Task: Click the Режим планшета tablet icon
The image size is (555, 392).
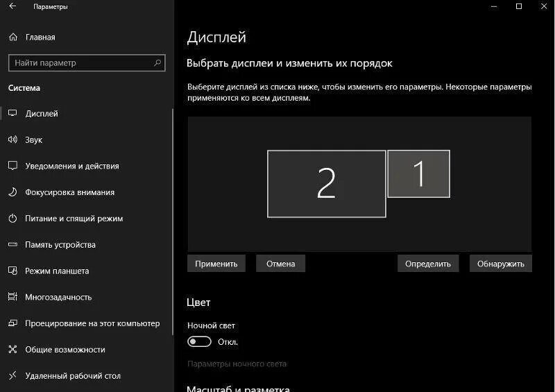Action: tap(12, 271)
